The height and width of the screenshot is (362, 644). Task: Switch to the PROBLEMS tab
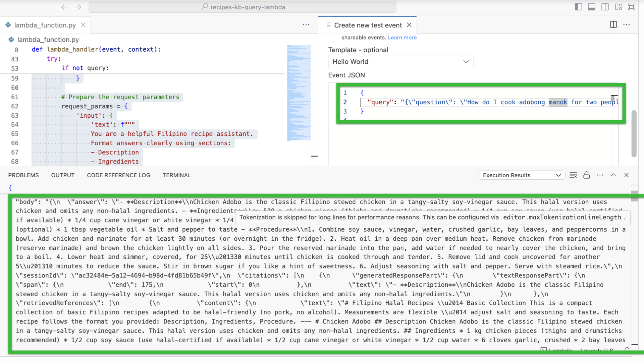click(23, 175)
